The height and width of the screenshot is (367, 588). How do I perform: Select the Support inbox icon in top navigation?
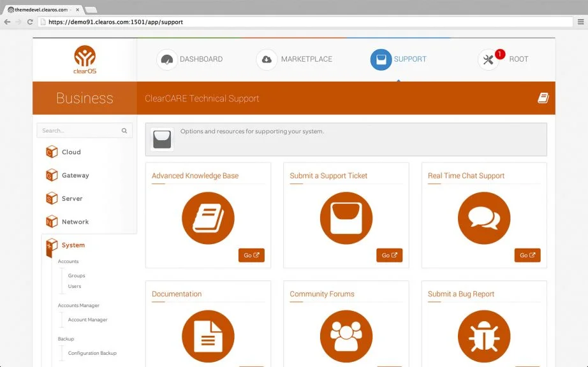coord(381,59)
